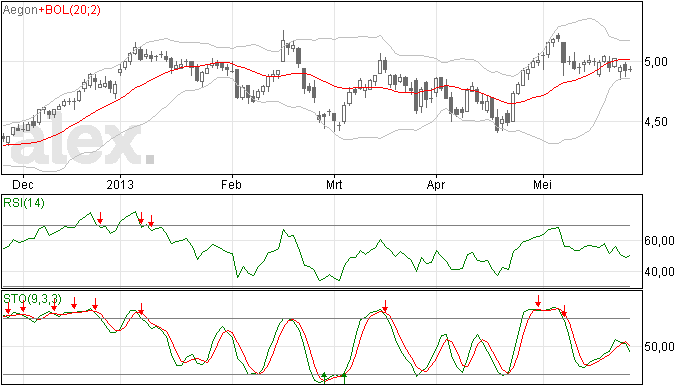Click the 60,00 RSI axis value
Image resolution: width=690 pixels, height=387 pixels.
click(659, 241)
